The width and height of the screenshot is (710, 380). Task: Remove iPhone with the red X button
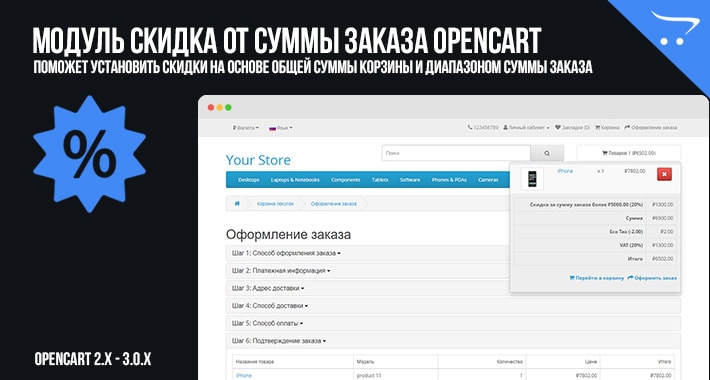click(x=664, y=174)
